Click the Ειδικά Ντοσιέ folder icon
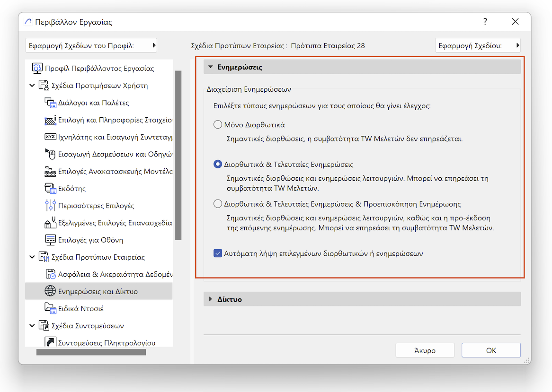 (x=50, y=308)
